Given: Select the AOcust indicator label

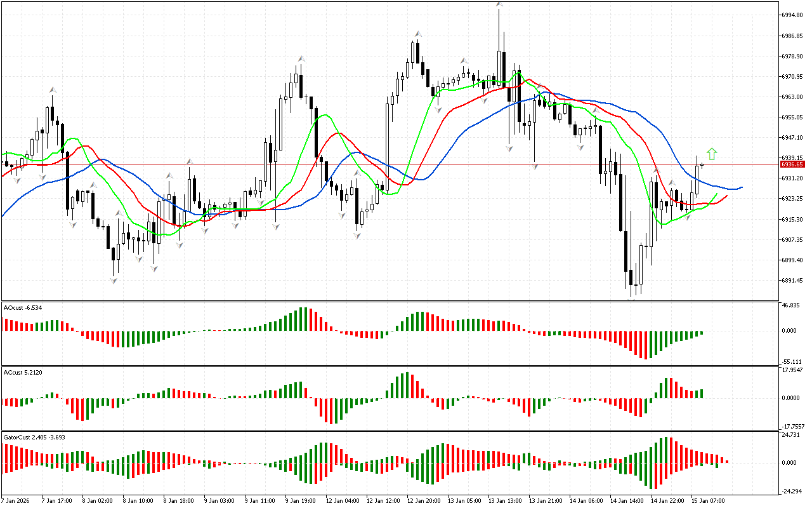Looking at the screenshot, I should pyautogui.click(x=23, y=307).
